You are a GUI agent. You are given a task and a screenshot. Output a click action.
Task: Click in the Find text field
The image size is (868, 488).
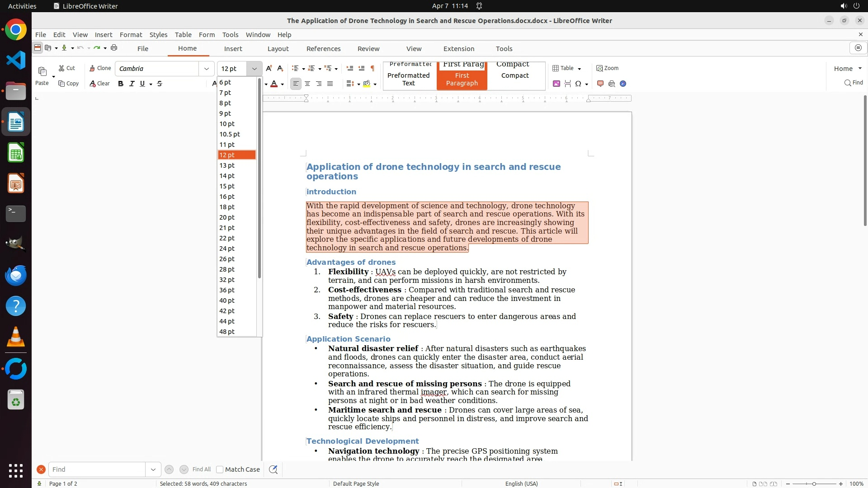[97, 469]
